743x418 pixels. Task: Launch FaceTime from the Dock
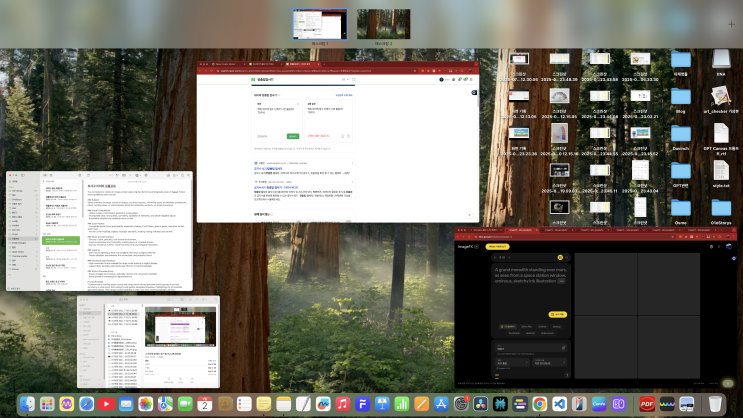[x=185, y=404]
